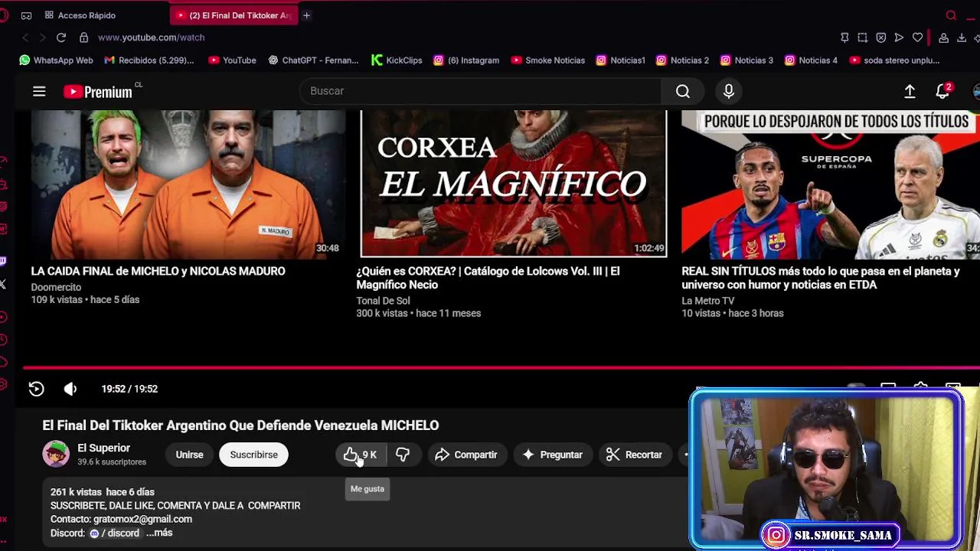Image resolution: width=980 pixels, height=551 pixels.
Task: Open Gmail Recibidos bookmark
Action: tap(149, 60)
